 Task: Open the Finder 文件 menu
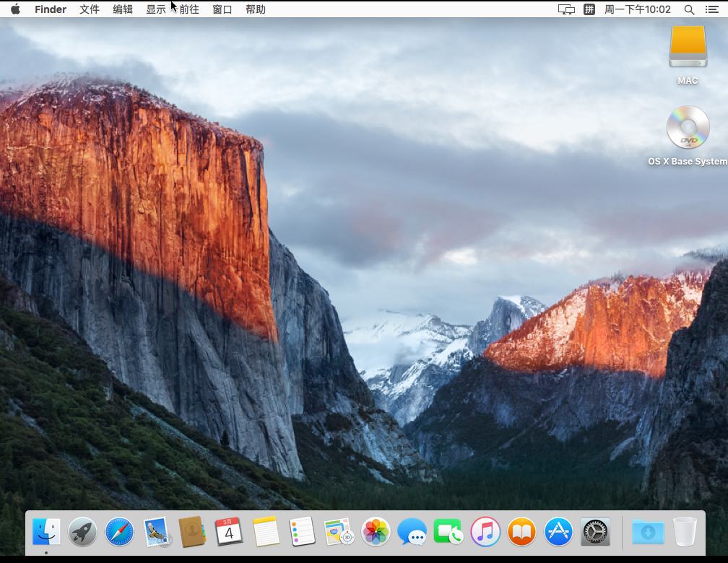(89, 9)
